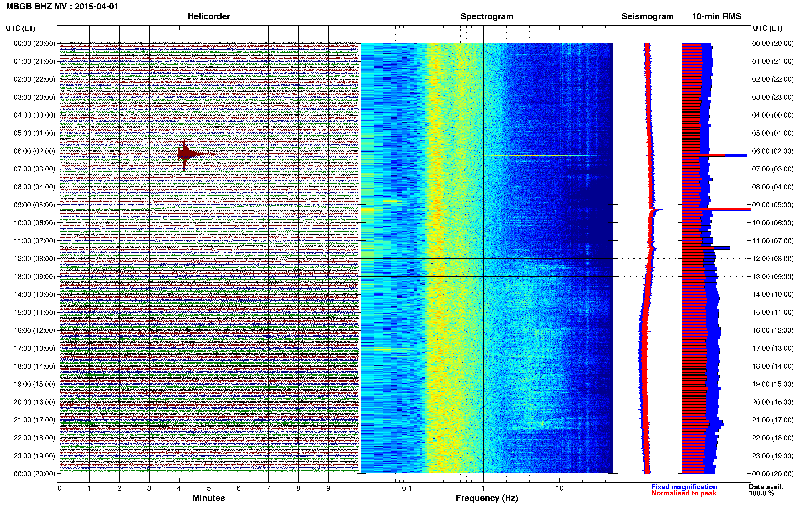812x508 pixels.
Task: Click the '12:00 (08:00)' label left of the Helicorder
Action: tap(34, 259)
